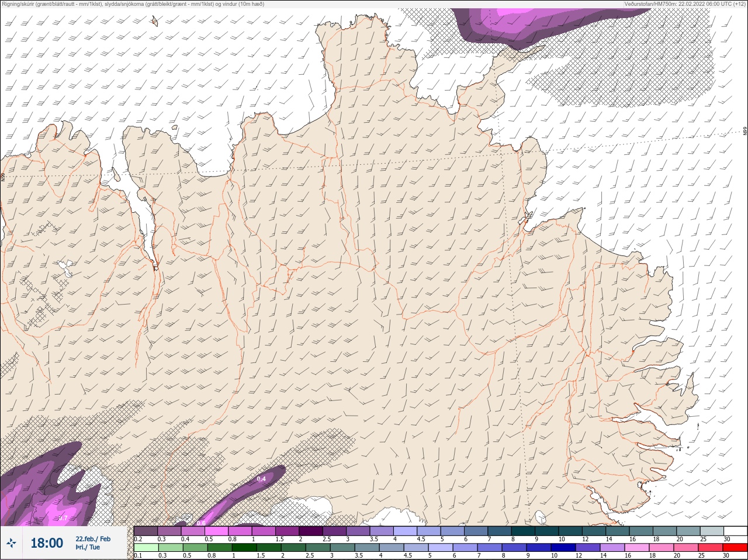The image size is (748, 560).
Task: Click the "0.2" label in the upper legend
Action: click(137, 539)
